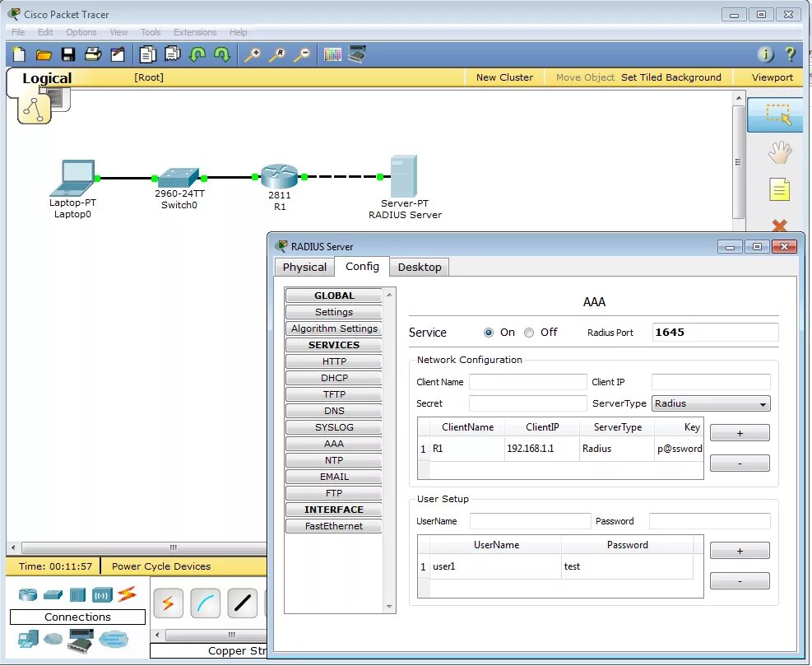Select the R1 client row
Viewport: 812px width, 666px height.
560,449
